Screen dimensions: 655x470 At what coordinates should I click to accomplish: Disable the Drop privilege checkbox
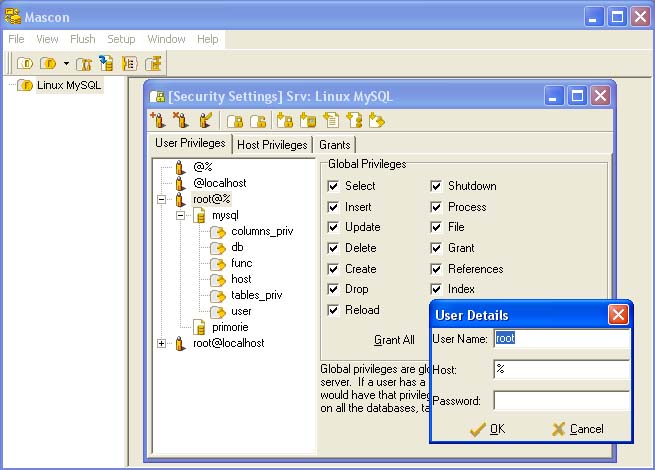pos(334,289)
